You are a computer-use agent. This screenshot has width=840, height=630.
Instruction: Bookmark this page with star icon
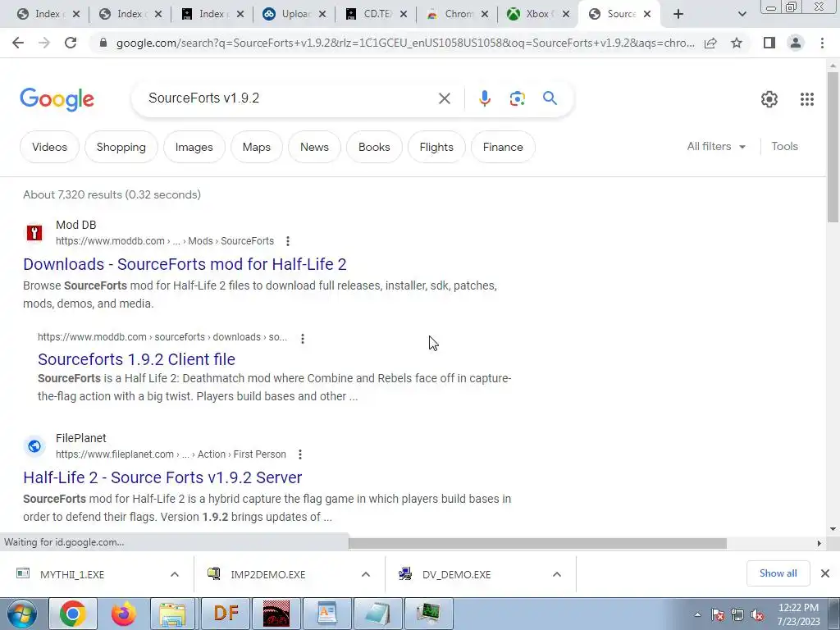tap(737, 43)
